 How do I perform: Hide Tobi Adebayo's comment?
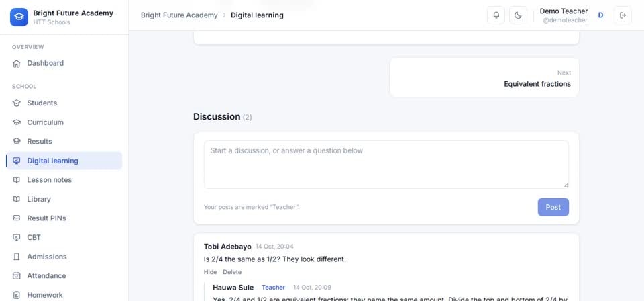(x=210, y=272)
